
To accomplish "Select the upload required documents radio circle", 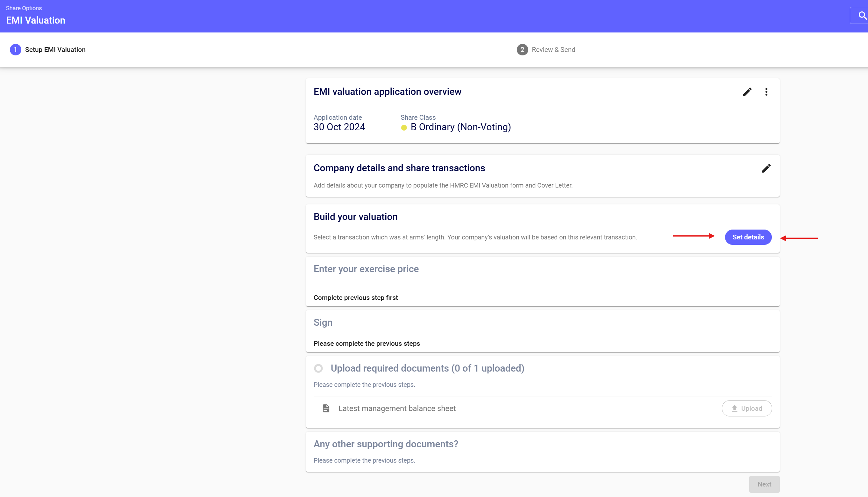I will [318, 368].
